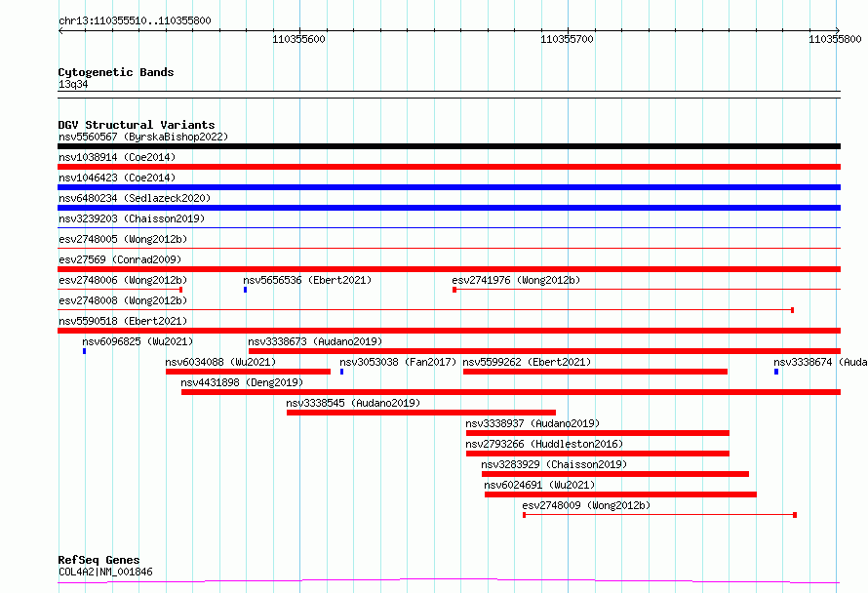The width and height of the screenshot is (868, 593).
Task: Click the chr13:110355510..110355800 coordinates text
Action: coord(135,21)
